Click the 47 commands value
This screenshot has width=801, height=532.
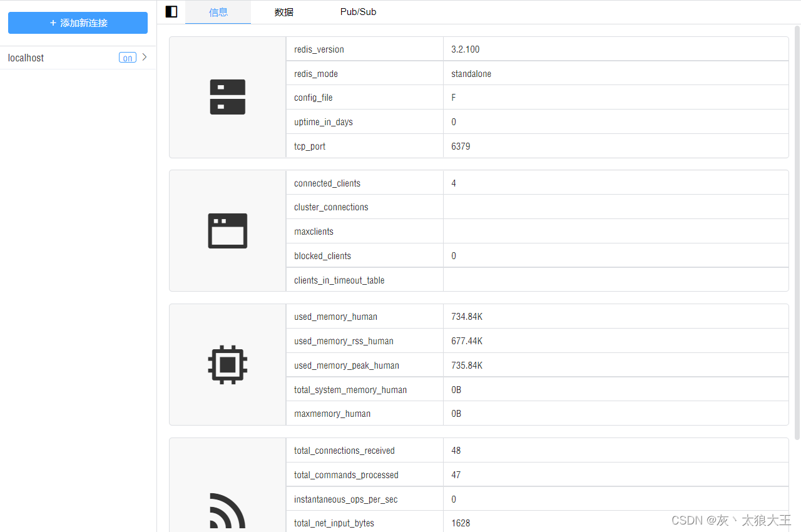pyautogui.click(x=456, y=475)
